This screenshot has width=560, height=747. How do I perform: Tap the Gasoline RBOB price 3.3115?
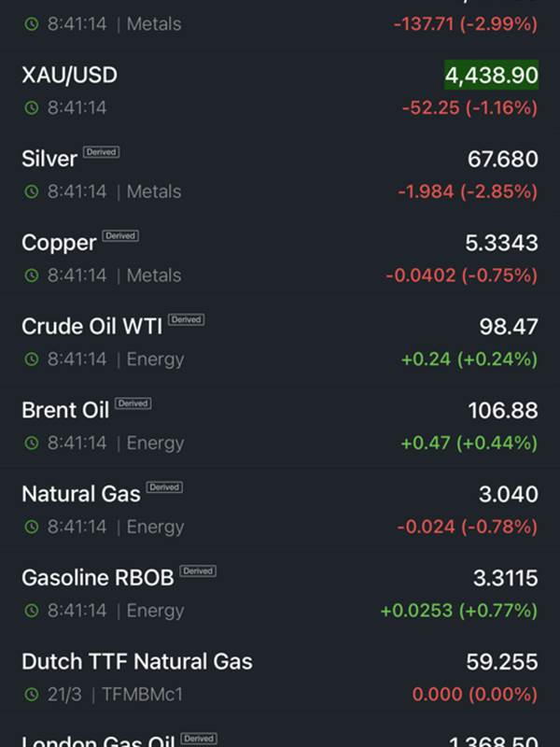point(505,578)
